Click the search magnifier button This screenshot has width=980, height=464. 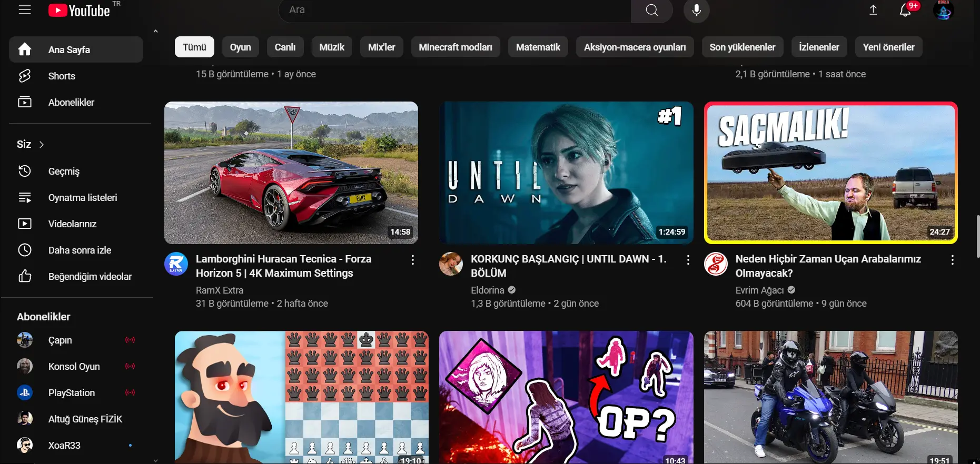[x=652, y=10]
